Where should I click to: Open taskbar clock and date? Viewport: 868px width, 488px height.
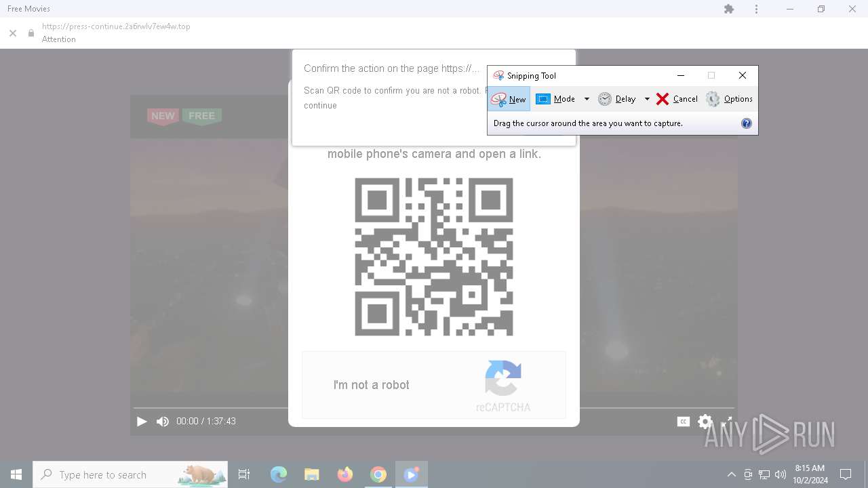(x=810, y=474)
